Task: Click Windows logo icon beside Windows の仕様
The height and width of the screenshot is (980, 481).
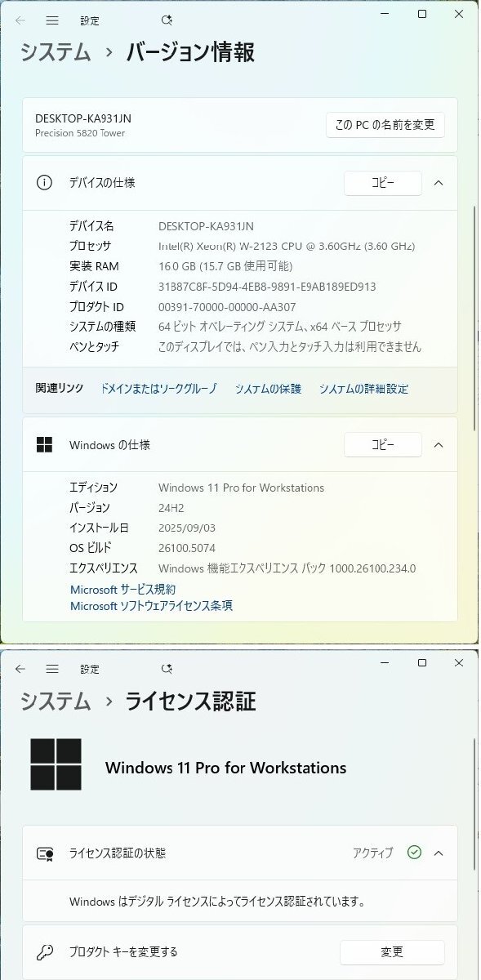Action: pos(44,445)
